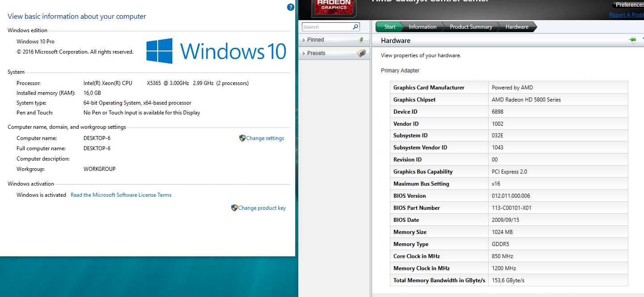The height and width of the screenshot is (297, 644).
Task: Open help in the System window
Action: 290,7
